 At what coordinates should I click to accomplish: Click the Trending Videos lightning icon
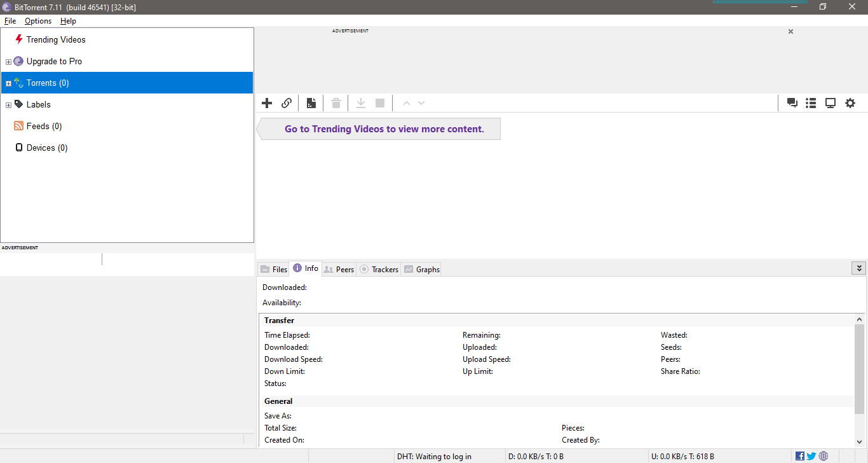[x=18, y=39]
